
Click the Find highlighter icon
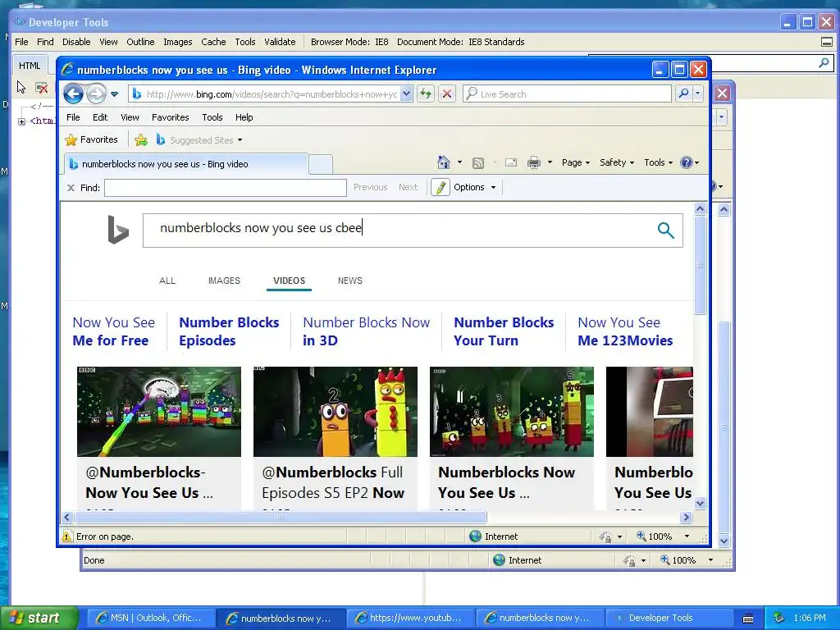tap(441, 188)
